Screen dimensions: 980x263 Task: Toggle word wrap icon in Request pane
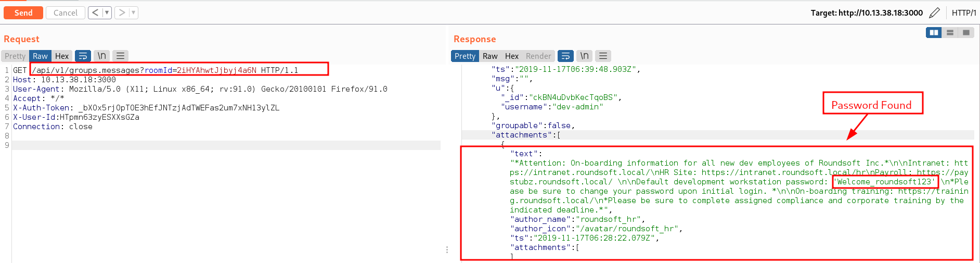point(83,56)
